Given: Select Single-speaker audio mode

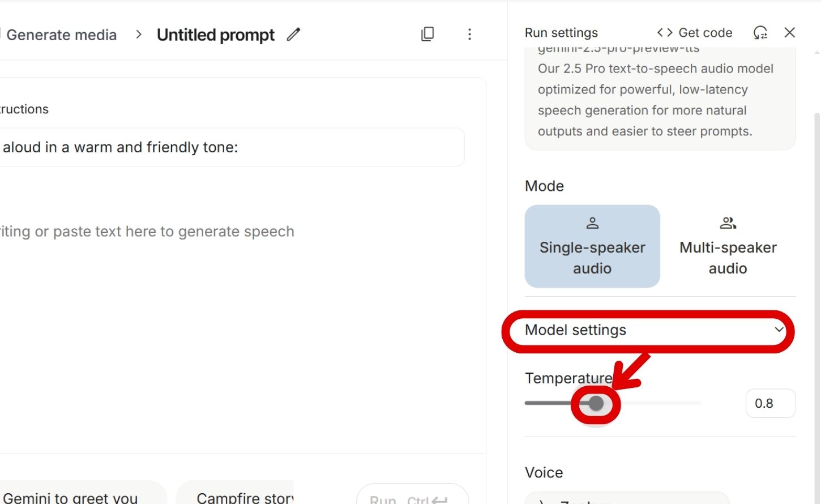Looking at the screenshot, I should (x=592, y=247).
